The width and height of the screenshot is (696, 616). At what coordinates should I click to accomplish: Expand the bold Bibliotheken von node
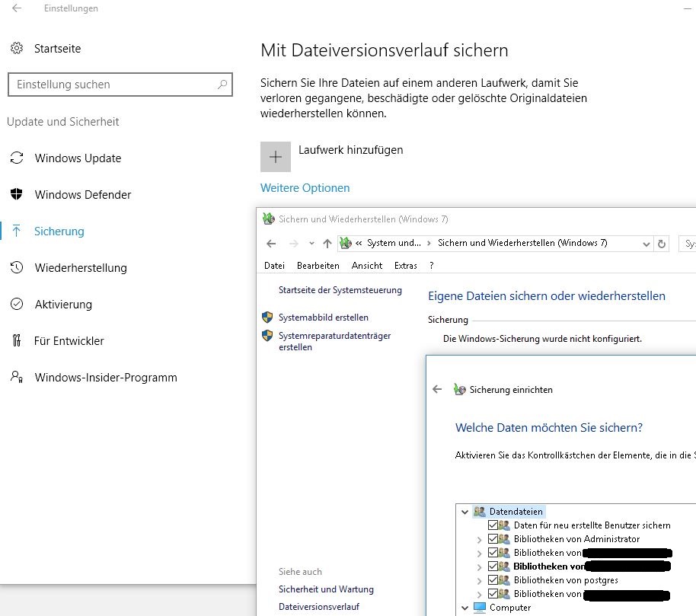479,567
